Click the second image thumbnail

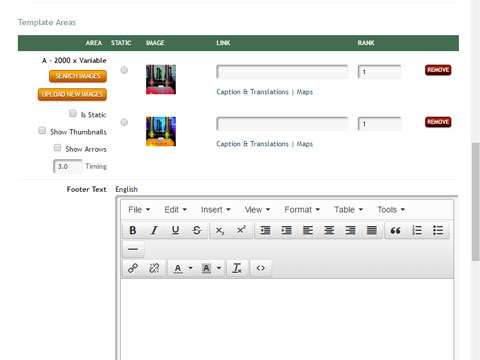point(161,131)
